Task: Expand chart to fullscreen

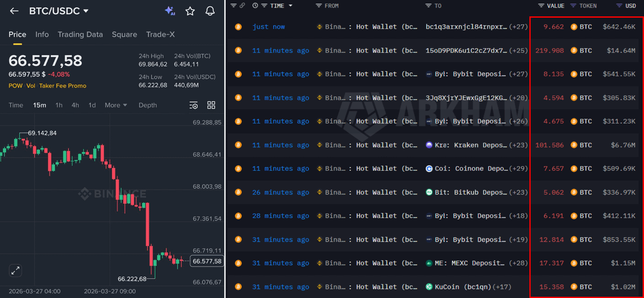Action: click(16, 271)
